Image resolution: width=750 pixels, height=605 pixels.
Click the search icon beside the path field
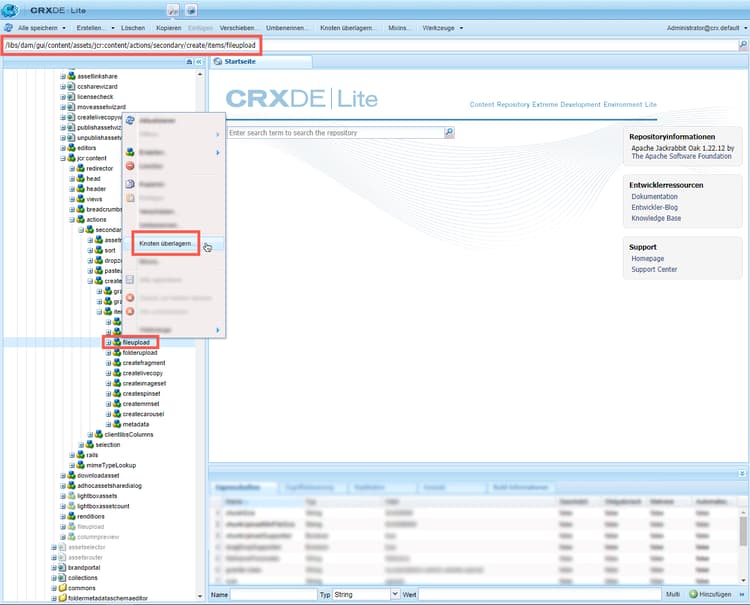pos(743,45)
